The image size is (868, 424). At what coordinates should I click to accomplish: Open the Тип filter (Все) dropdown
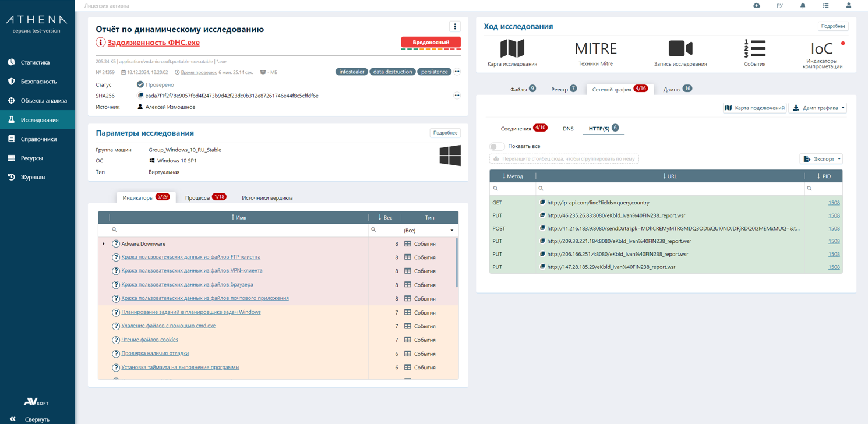tap(429, 231)
